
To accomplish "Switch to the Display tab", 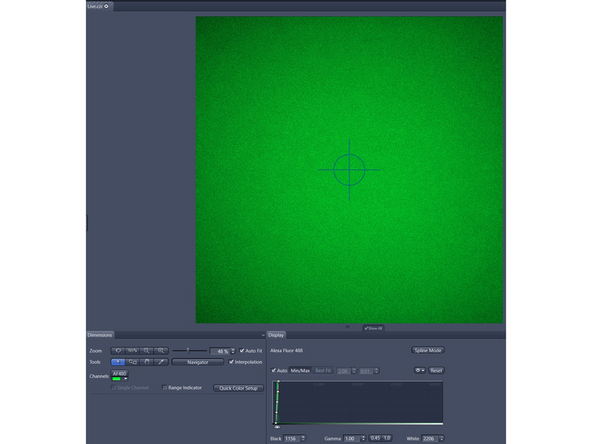I will pyautogui.click(x=276, y=335).
